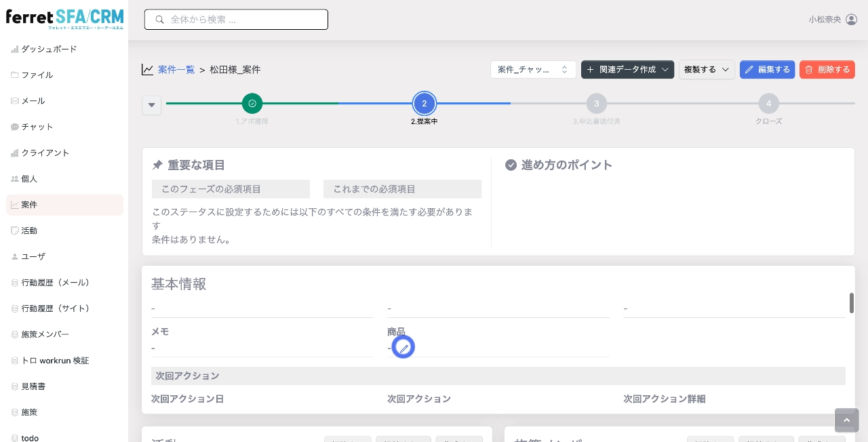Click 行動履歴（メール） database icon
Image resolution: width=868 pixels, height=442 pixels.
pos(15,283)
